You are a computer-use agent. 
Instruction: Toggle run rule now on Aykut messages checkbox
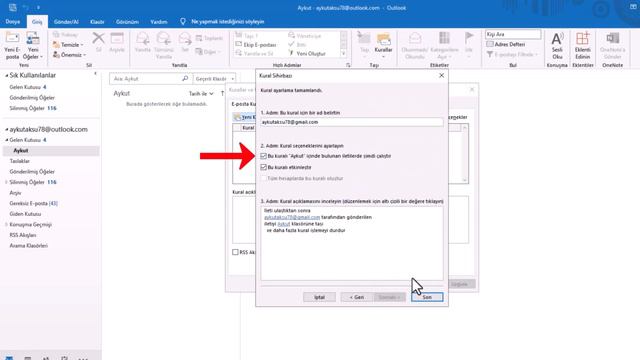(263, 156)
